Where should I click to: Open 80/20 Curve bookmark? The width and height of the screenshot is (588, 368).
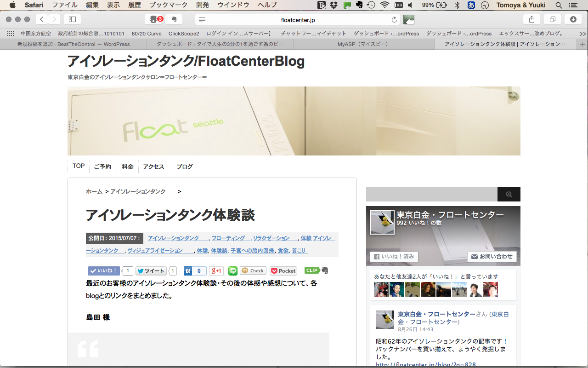tap(147, 34)
